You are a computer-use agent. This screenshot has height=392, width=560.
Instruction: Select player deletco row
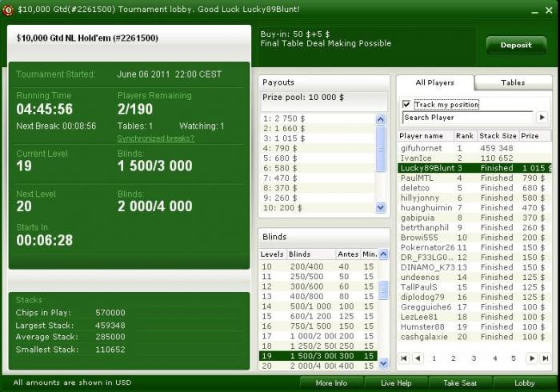[474, 188]
